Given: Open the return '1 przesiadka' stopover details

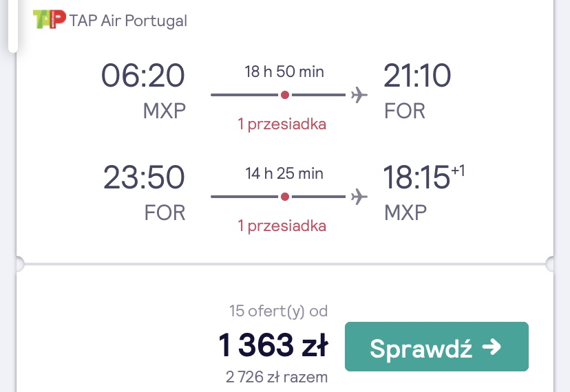Looking at the screenshot, I should pos(282,226).
